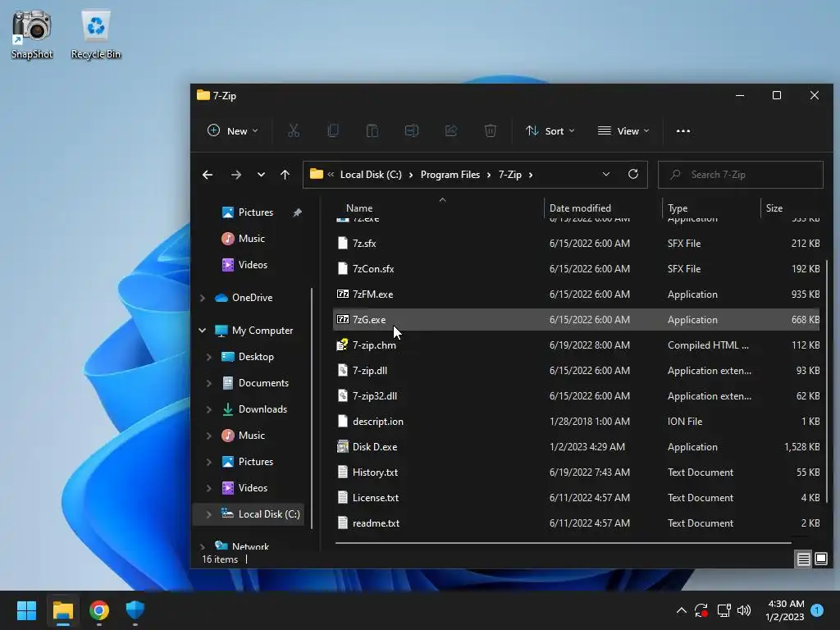840x630 pixels.
Task: Click the Paste clipboard icon
Action: [372, 130]
